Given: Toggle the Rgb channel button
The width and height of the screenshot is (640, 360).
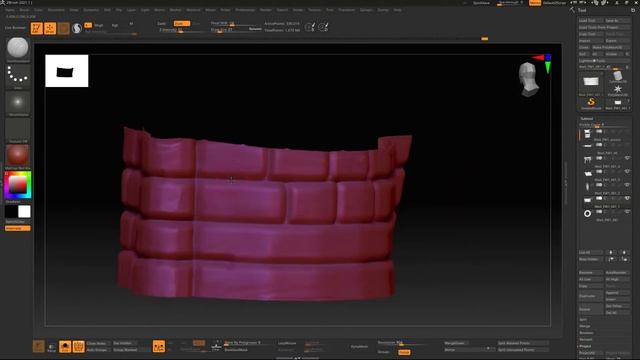Looking at the screenshot, I should 115,25.
